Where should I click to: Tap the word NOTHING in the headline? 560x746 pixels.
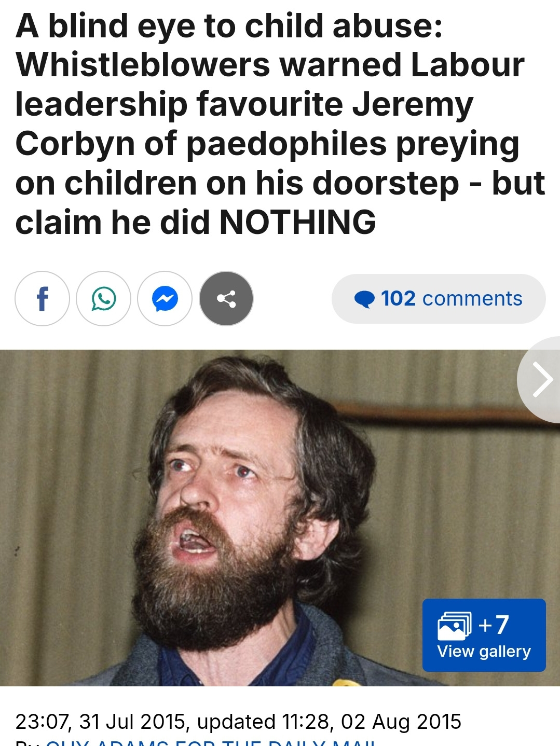(x=298, y=223)
